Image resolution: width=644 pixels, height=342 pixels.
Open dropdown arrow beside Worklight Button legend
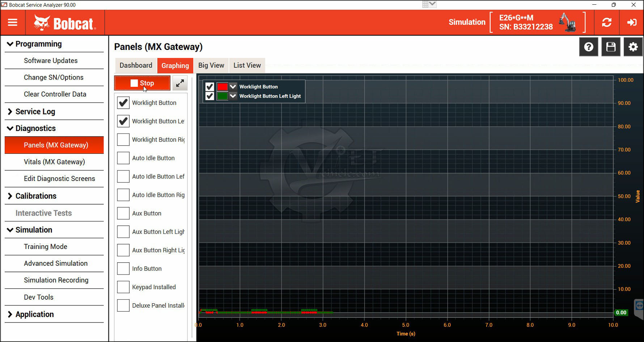[233, 86]
